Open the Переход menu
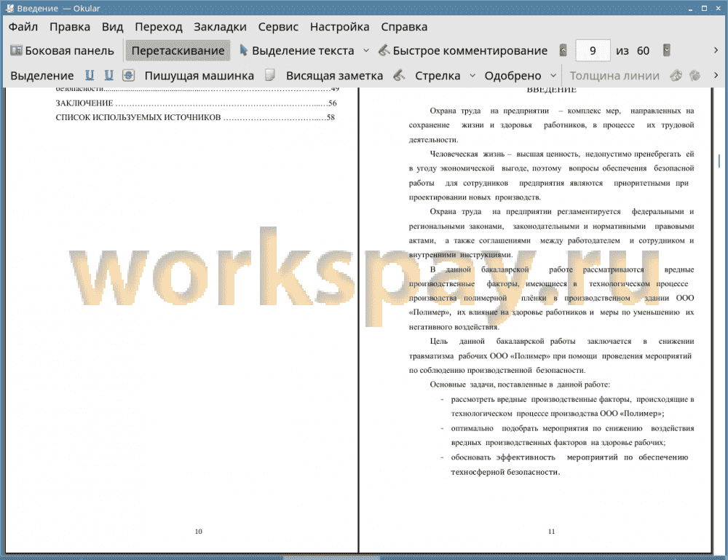The image size is (728, 560). pos(158,27)
